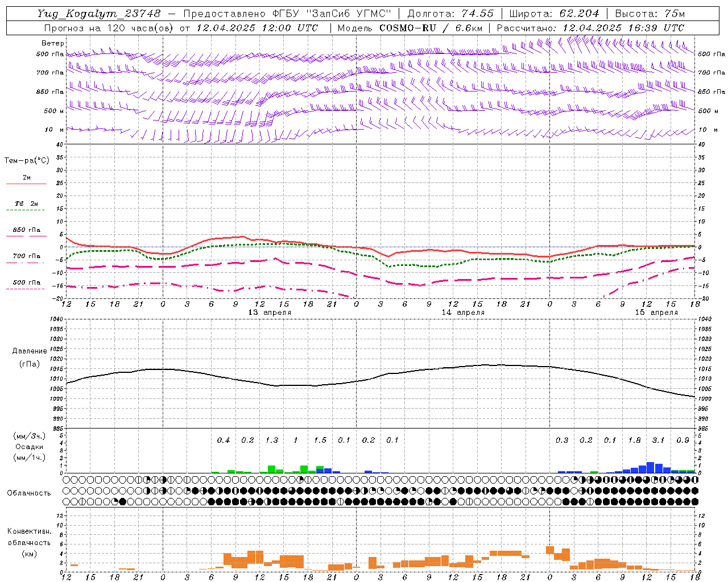Viewport: 728px width, 582px height.
Task: Click the latitude value 'Широта: 62.204'
Action: pos(554,14)
